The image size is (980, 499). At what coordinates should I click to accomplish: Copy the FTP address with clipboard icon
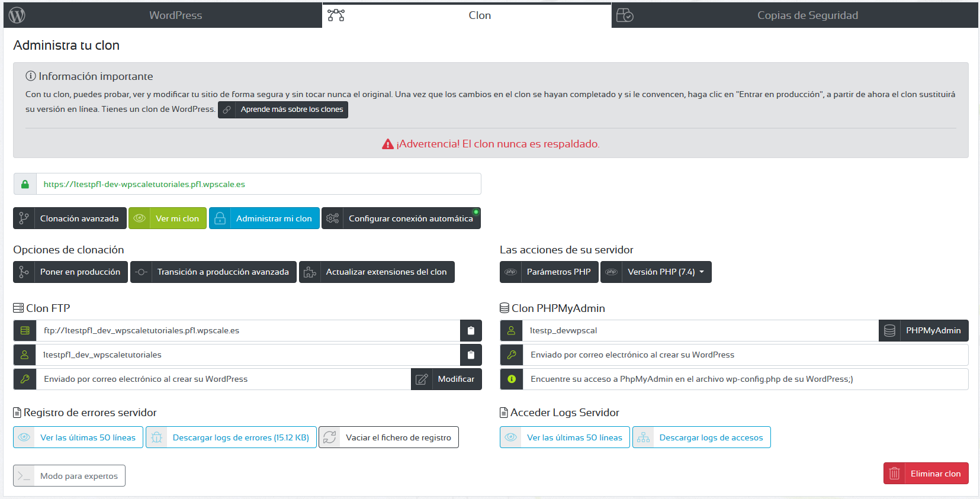pyautogui.click(x=471, y=330)
